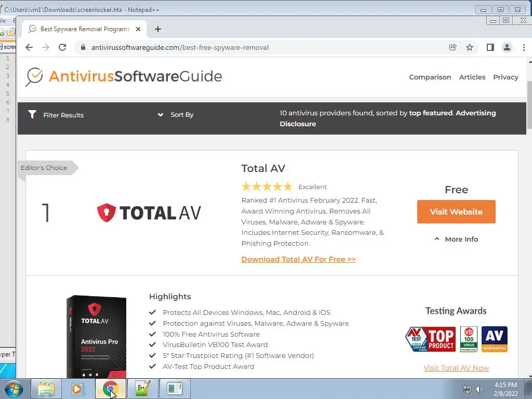532x399 pixels.
Task: Click the volume speaker tray icon
Action: 480,389
